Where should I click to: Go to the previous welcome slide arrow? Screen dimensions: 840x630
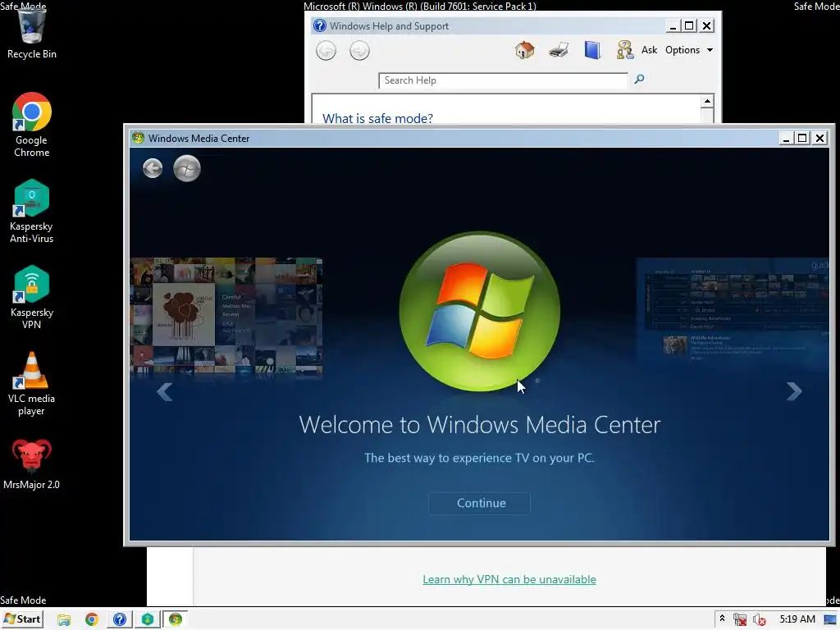click(x=164, y=391)
